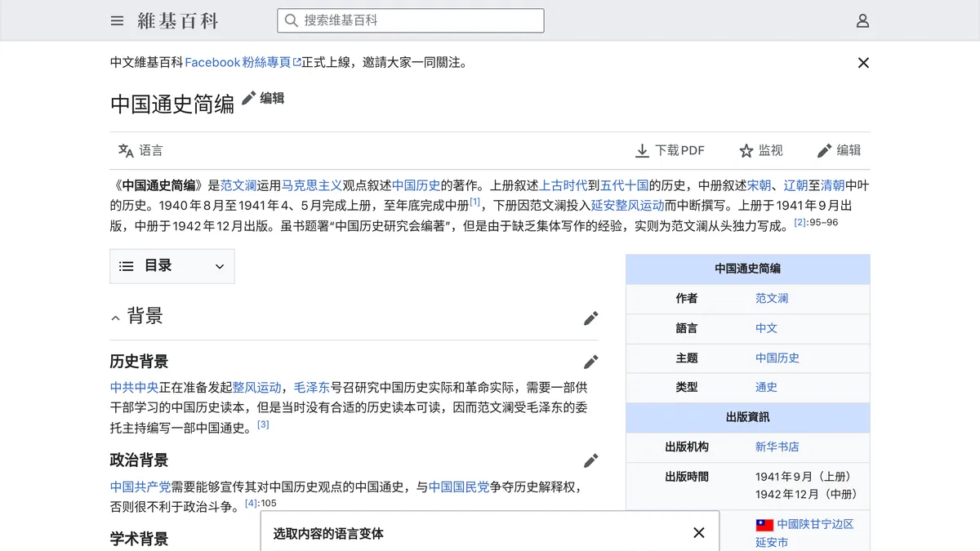Open the 毛泽东 link
Screen dimensions: 980x551
(x=312, y=387)
